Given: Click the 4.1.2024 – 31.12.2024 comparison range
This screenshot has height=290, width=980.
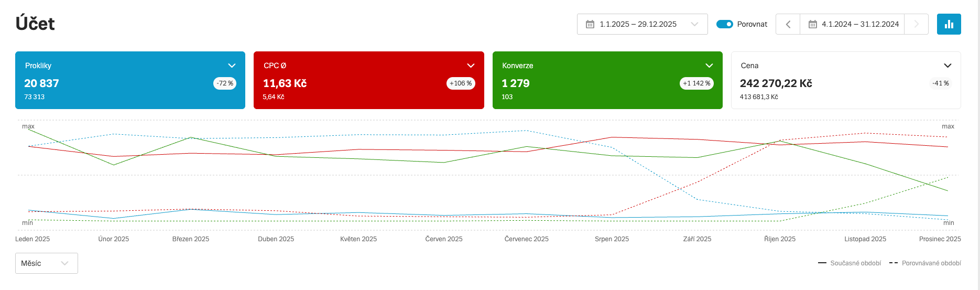Looking at the screenshot, I should (860, 24).
